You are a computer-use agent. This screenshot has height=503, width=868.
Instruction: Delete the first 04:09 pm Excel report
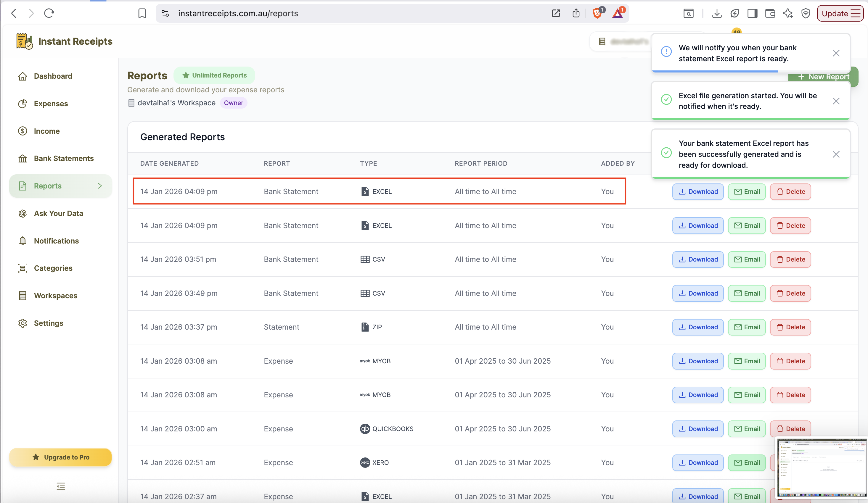point(790,191)
